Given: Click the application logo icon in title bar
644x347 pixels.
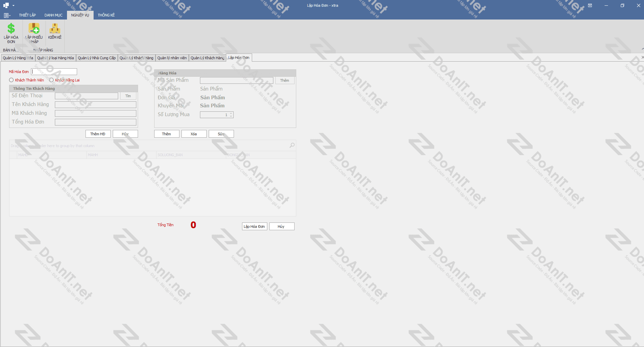Looking at the screenshot, I should click(6, 5).
